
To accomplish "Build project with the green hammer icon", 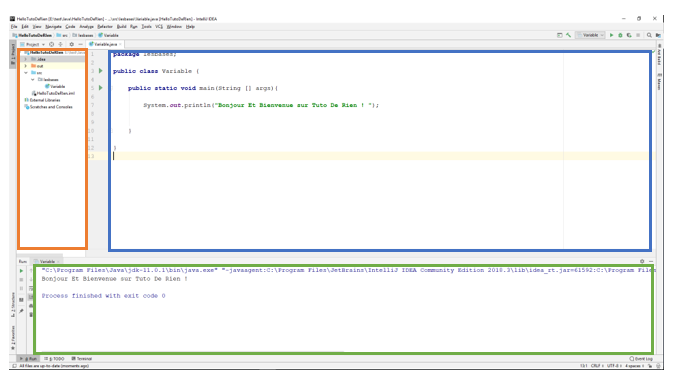I will point(568,35).
